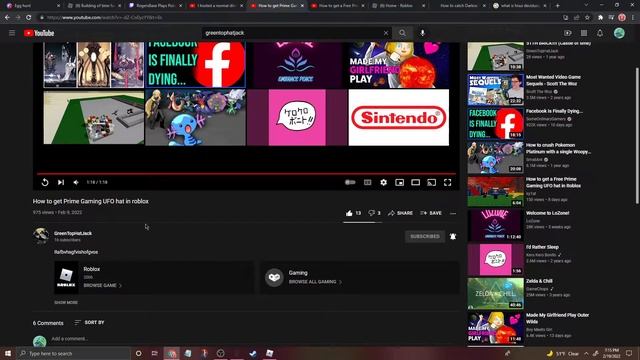Go to YouTube home via logo
640x360 pixels.
pos(39,33)
